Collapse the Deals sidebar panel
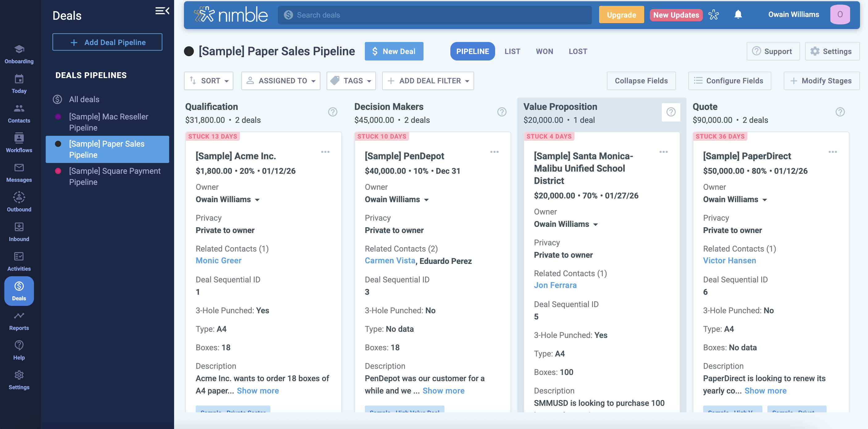This screenshot has width=868, height=429. (161, 10)
